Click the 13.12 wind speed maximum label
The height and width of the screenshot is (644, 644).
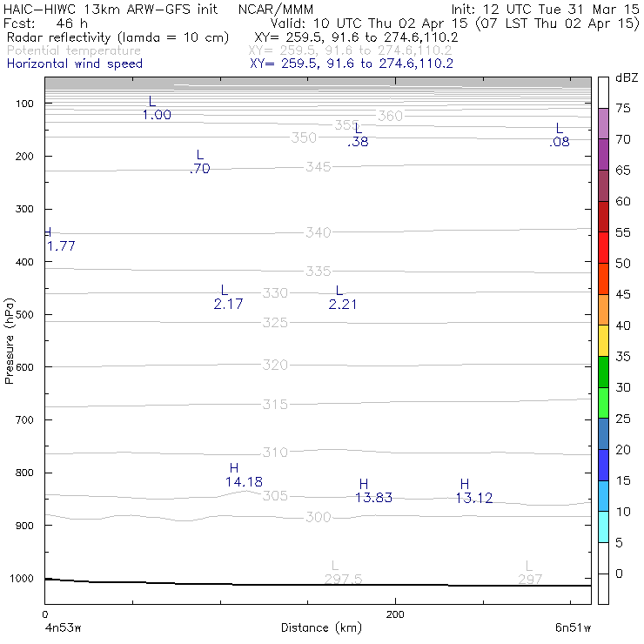point(474,498)
